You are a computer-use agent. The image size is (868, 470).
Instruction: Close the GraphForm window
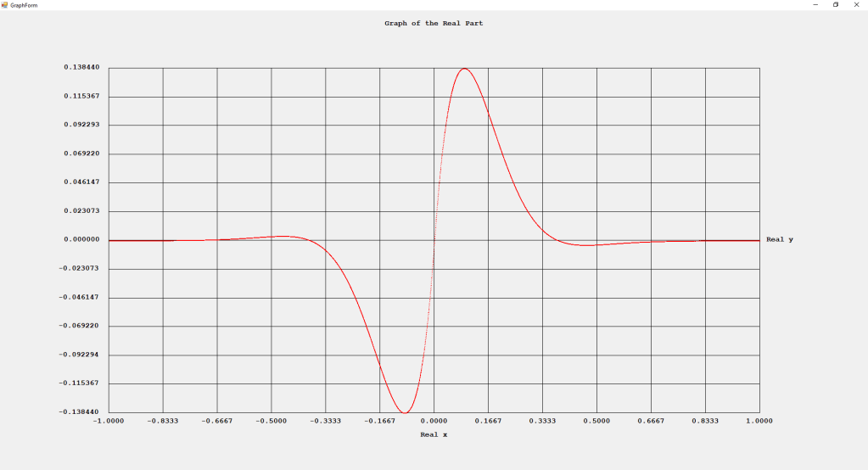(x=855, y=4)
